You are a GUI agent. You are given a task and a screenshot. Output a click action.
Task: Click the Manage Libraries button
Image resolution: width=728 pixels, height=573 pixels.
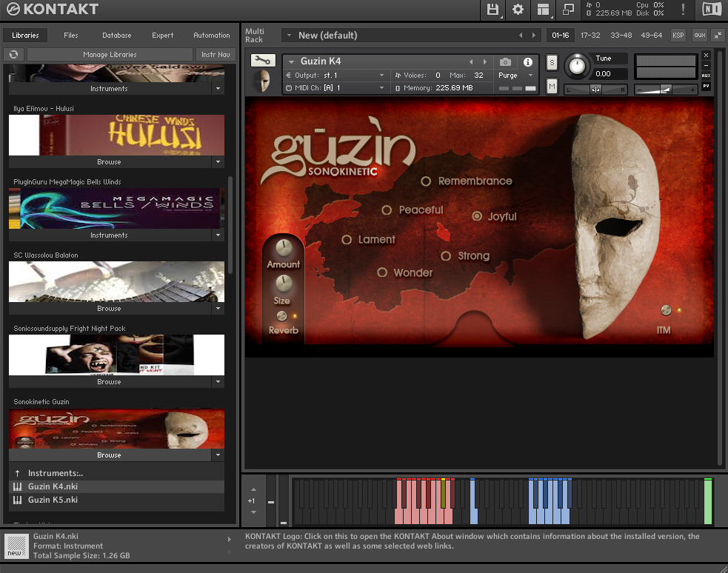point(110,54)
